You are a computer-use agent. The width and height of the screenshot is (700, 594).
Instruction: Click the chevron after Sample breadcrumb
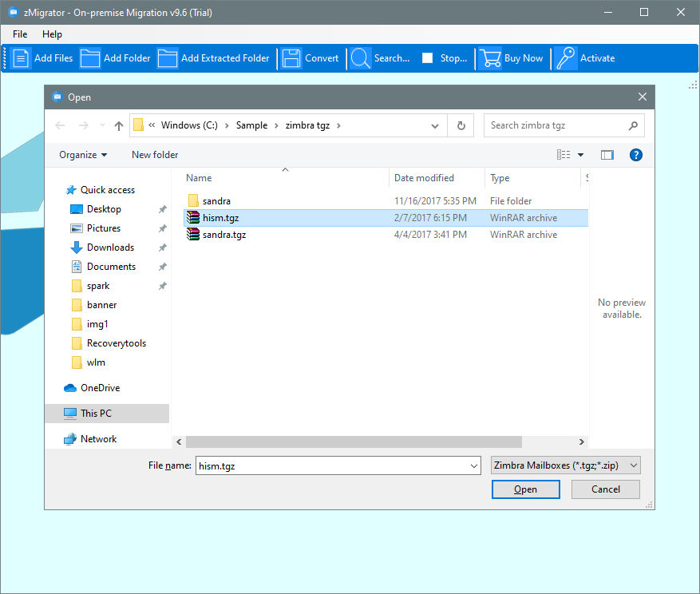(276, 125)
